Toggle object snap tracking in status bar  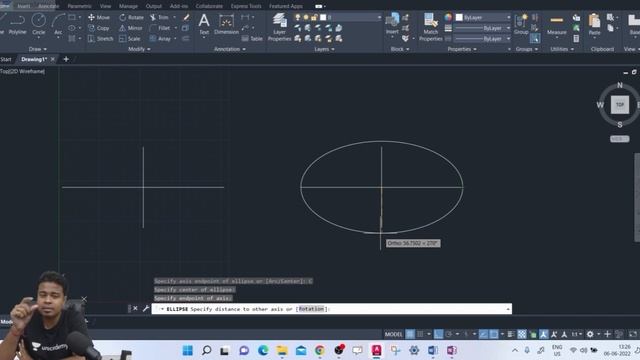coord(483,334)
